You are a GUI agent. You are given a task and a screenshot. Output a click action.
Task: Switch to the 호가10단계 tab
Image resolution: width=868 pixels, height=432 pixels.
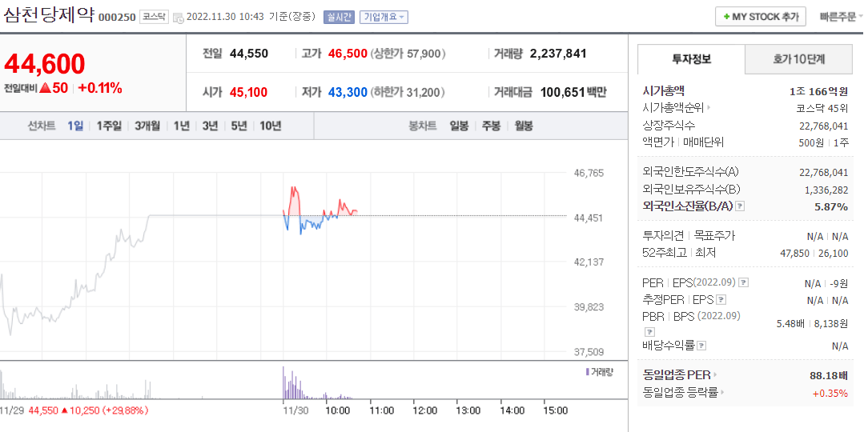pos(799,59)
